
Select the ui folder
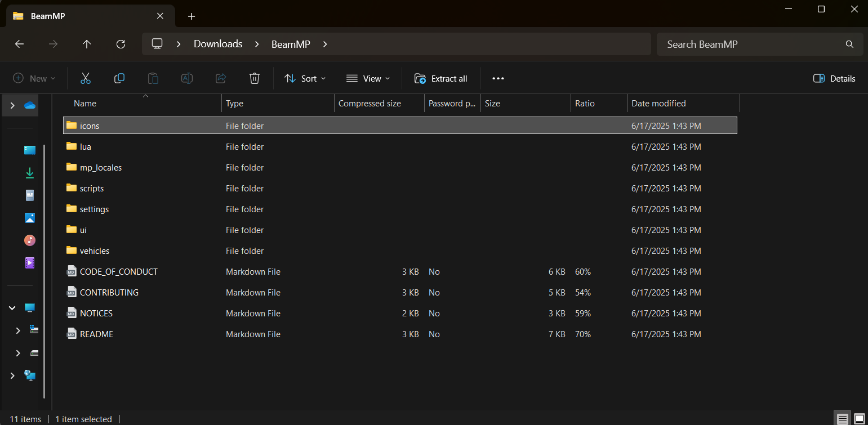pos(400,230)
